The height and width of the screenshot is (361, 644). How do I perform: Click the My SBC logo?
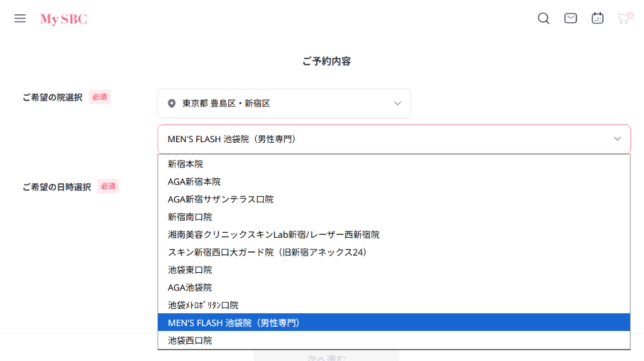pos(64,19)
